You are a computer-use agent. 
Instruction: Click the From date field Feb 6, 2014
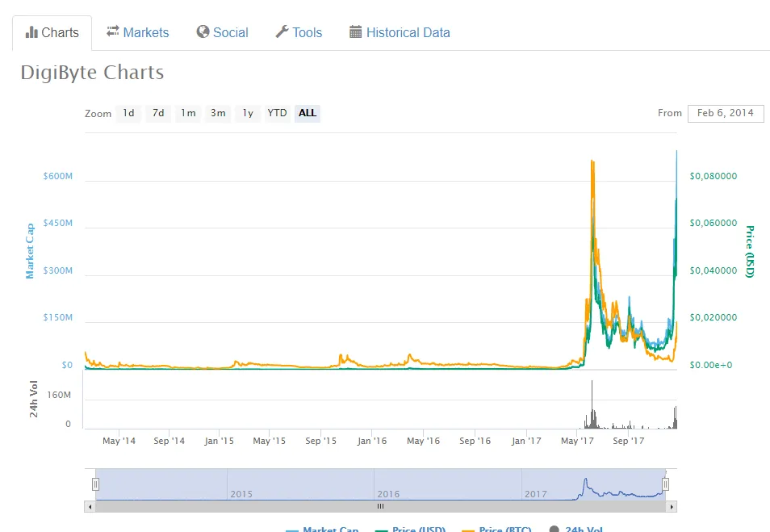(726, 113)
